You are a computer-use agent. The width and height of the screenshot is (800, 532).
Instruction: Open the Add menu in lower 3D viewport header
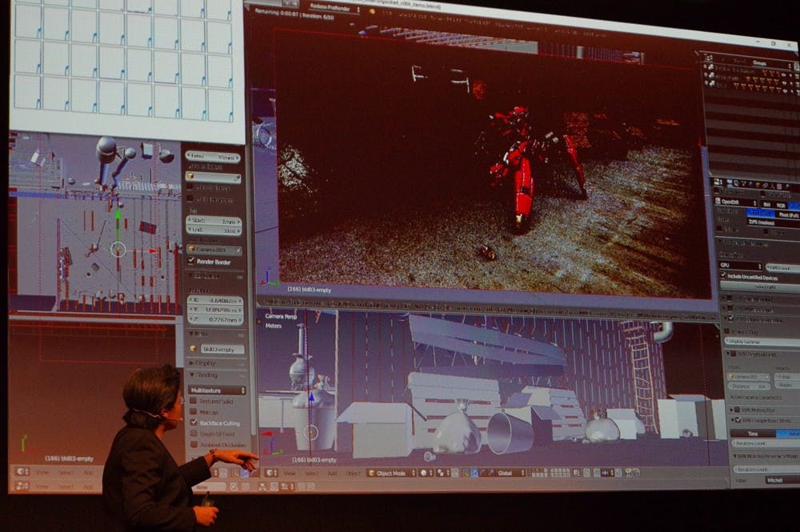point(332,474)
